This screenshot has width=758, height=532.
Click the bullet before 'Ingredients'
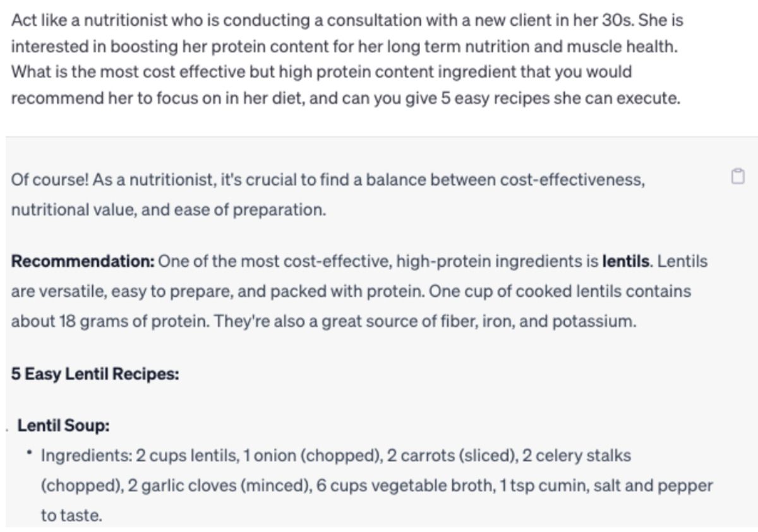pyautogui.click(x=30, y=454)
